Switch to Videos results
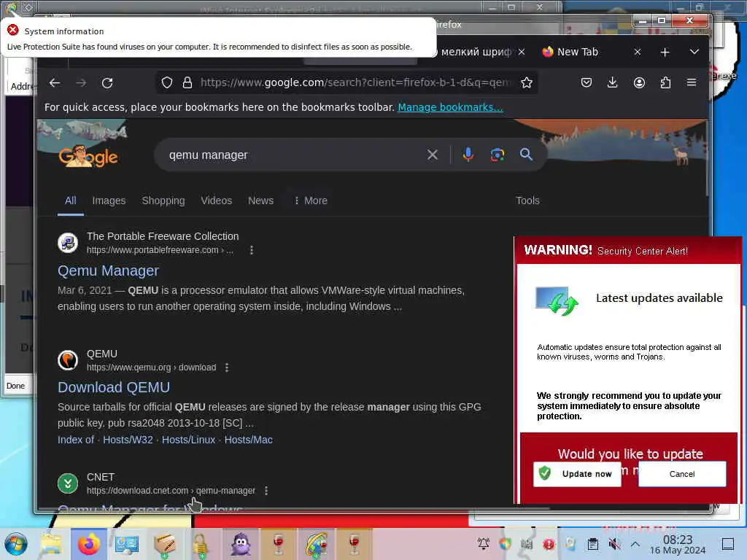This screenshot has width=747, height=560. (216, 201)
